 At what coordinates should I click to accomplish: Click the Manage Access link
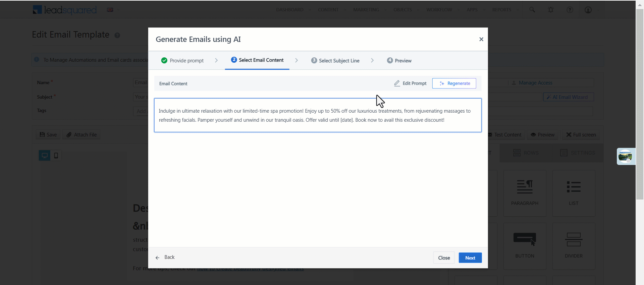(532, 83)
